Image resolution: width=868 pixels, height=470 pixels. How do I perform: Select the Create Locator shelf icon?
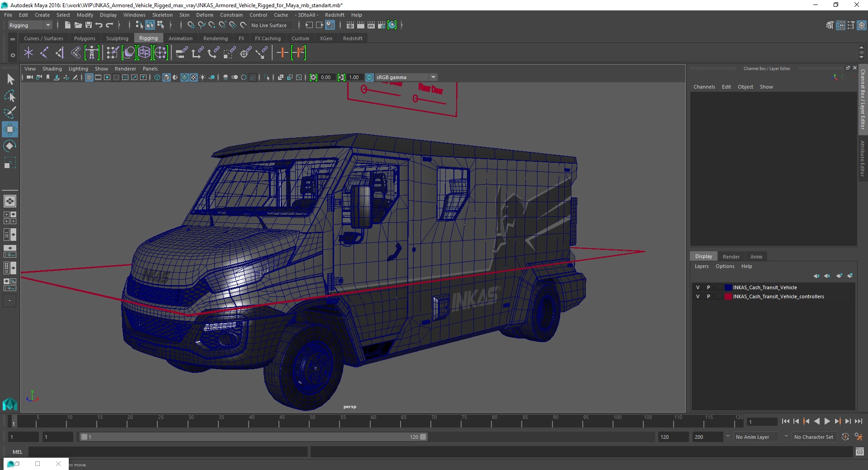pos(28,53)
